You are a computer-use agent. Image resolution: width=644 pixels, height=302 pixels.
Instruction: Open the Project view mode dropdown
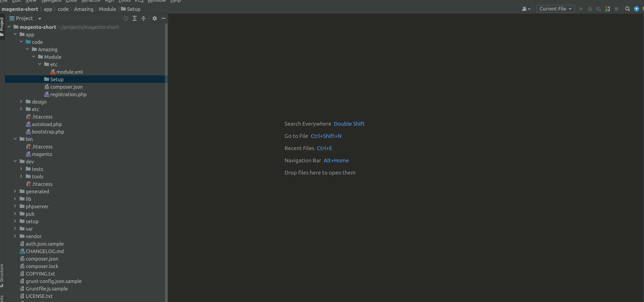coord(39,19)
